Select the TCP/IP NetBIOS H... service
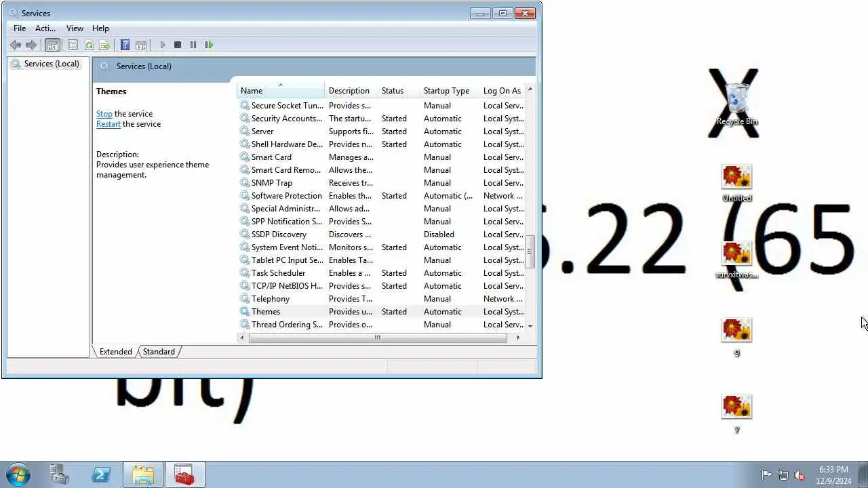 click(382, 286)
